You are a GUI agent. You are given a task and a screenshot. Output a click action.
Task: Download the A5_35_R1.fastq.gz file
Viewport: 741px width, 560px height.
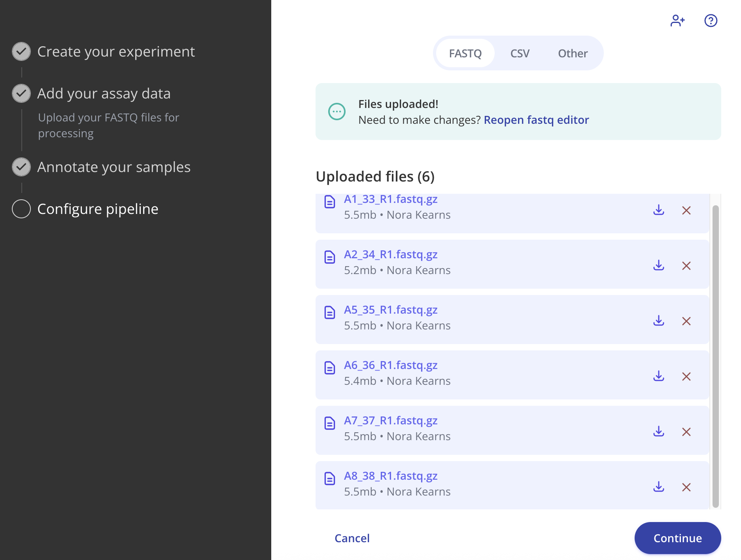pyautogui.click(x=658, y=321)
